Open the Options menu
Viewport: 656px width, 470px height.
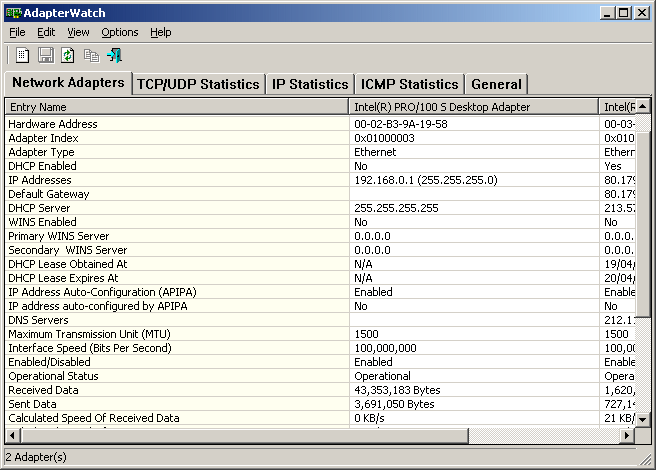(x=120, y=32)
